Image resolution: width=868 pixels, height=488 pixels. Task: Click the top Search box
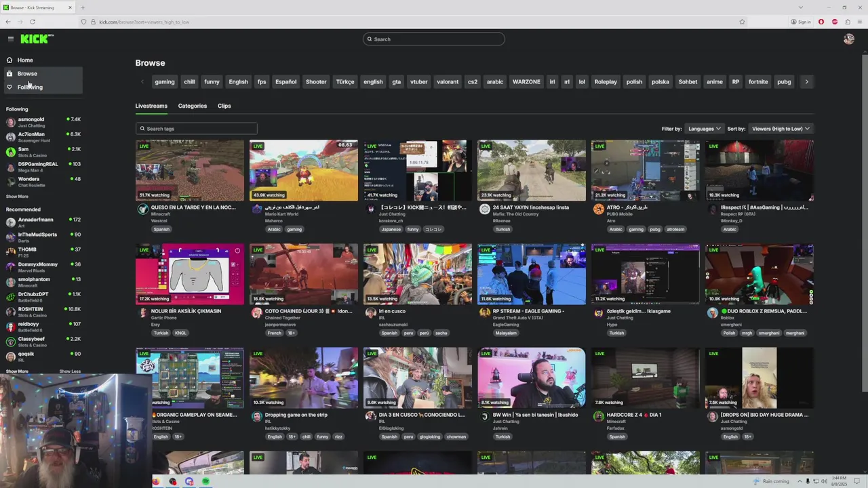434,39
